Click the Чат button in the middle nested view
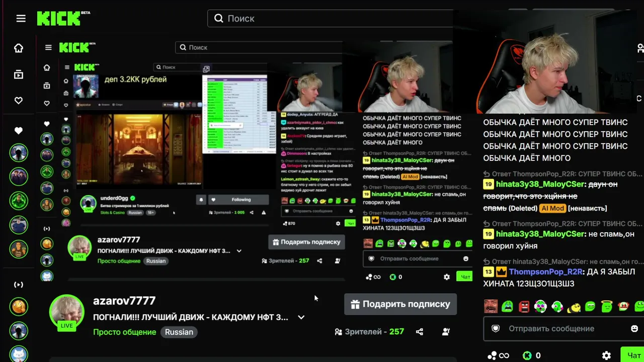644x362 pixels. pyautogui.click(x=465, y=277)
